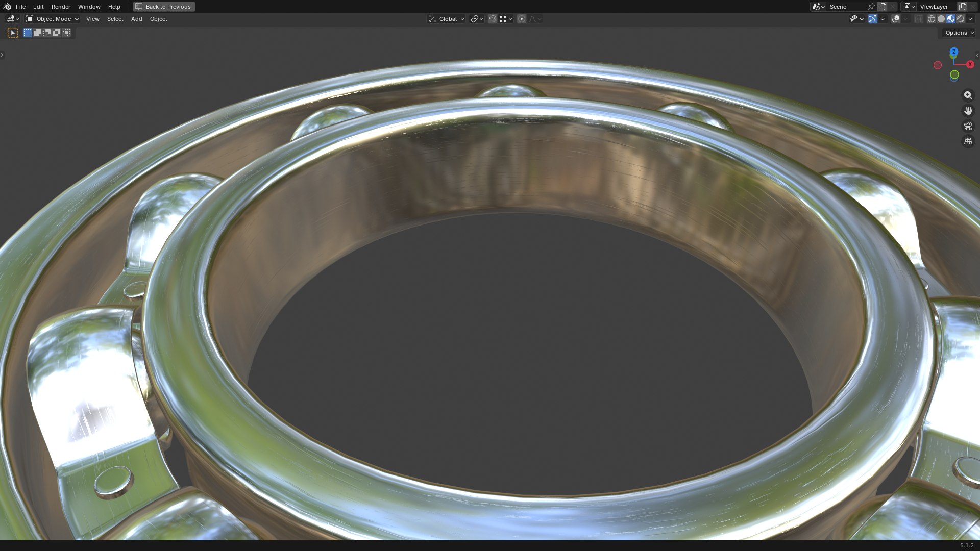980x551 pixels.
Task: Open the transform pivot point dropdown
Action: (x=477, y=19)
